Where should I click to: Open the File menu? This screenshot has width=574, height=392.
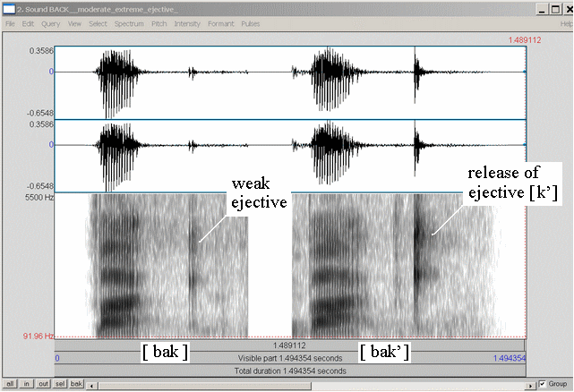tap(11, 23)
